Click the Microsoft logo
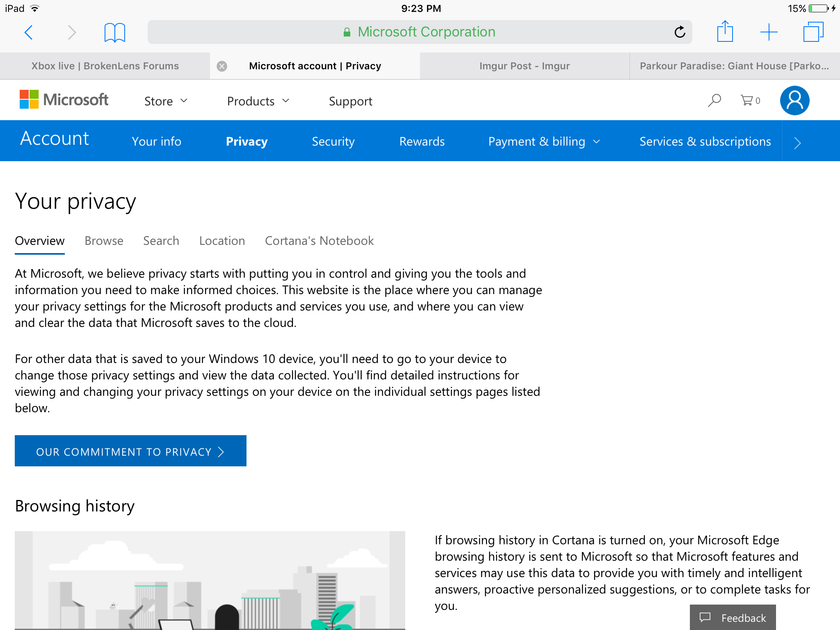The image size is (840, 630). [x=64, y=100]
